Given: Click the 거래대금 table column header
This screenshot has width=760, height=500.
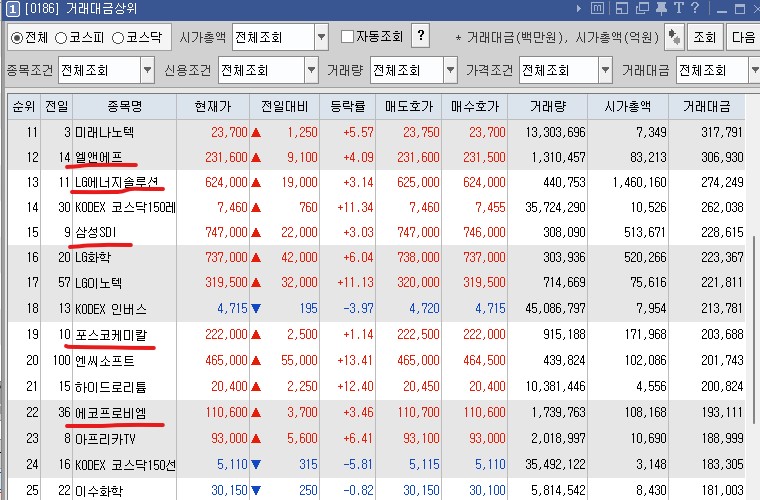Looking at the screenshot, I should pyautogui.click(x=707, y=106).
